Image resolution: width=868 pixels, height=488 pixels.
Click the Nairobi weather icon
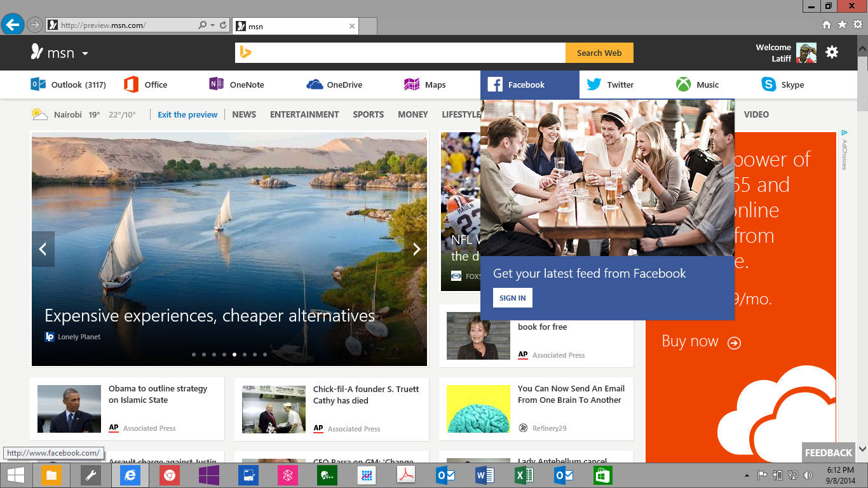(39, 114)
